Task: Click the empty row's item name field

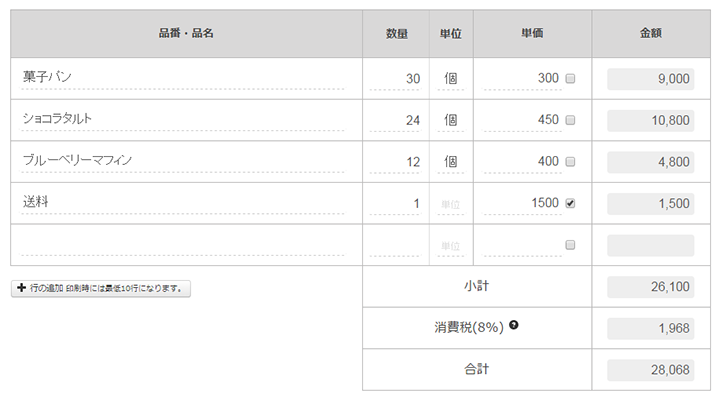Action: (182, 245)
